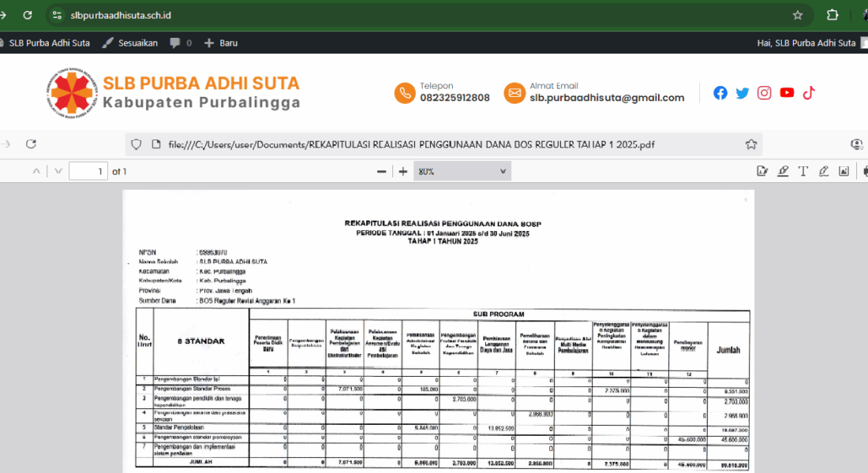
Task: Open the browser extensions puzzle icon
Action: tap(832, 15)
